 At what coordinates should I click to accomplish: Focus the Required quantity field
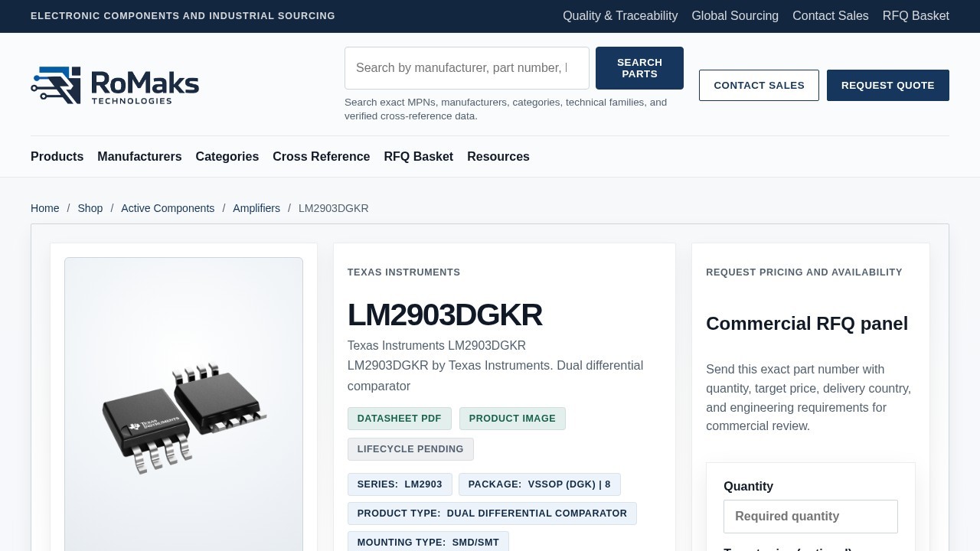[x=811, y=517]
